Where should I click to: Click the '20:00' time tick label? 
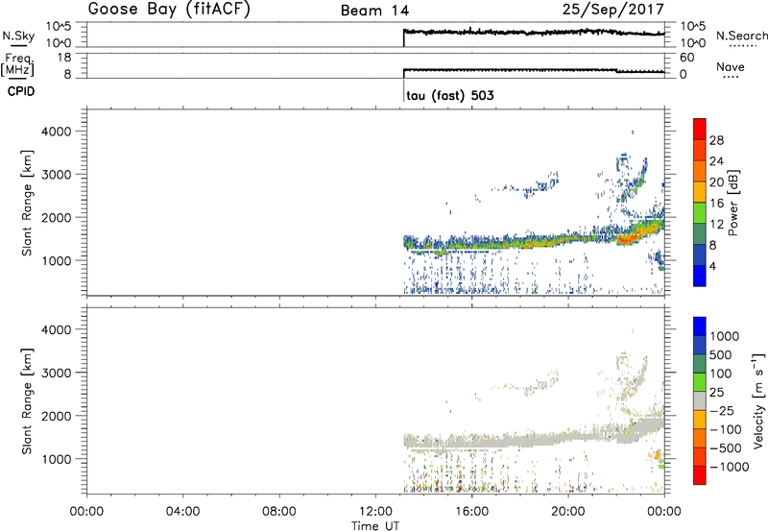pyautogui.click(x=568, y=512)
